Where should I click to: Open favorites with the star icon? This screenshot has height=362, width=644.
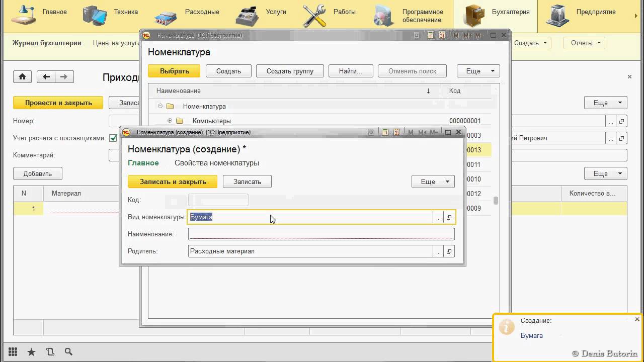pos(31,352)
